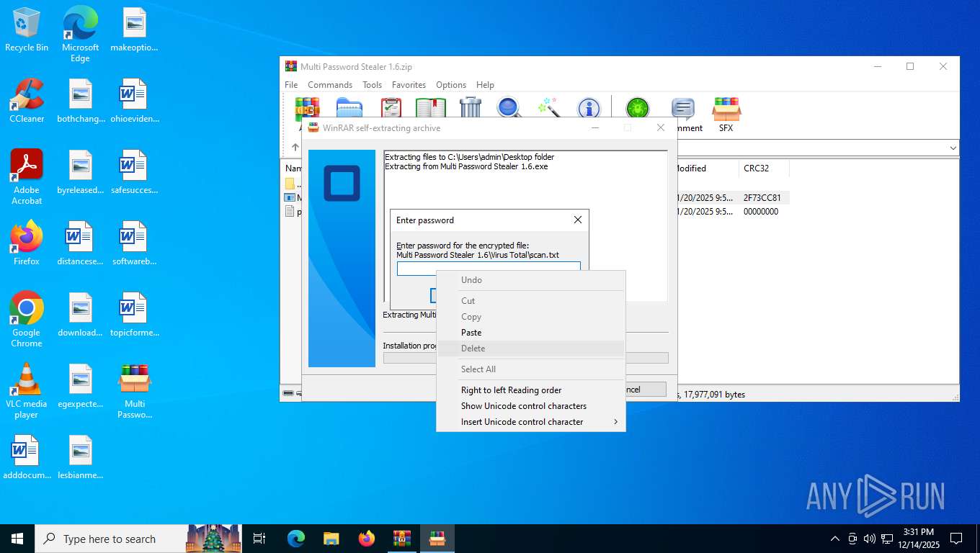The image size is (980, 553).
Task: Click the Find magnifier toolbar icon
Action: coord(509,108)
